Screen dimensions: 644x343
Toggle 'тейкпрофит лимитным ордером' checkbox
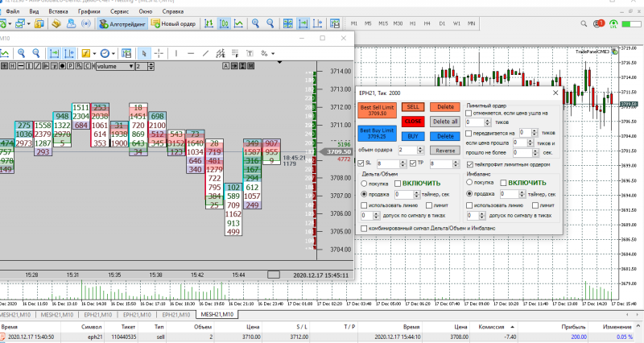coord(470,164)
